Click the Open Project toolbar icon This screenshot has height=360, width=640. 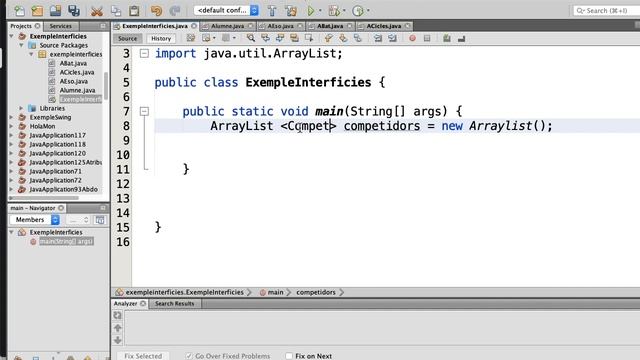click(56, 11)
